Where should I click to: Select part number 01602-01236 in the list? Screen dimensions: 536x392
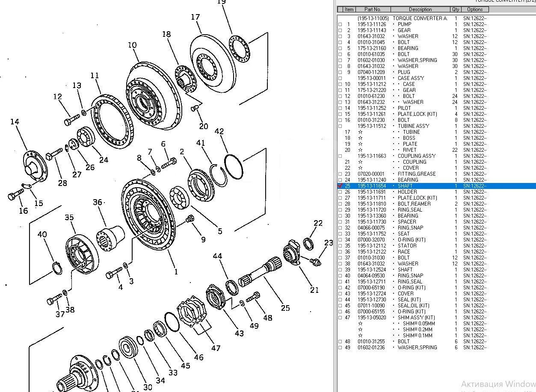click(371, 348)
